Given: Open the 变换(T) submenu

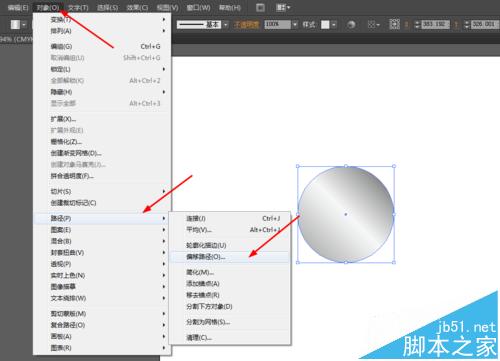Looking at the screenshot, I should [x=102, y=20].
